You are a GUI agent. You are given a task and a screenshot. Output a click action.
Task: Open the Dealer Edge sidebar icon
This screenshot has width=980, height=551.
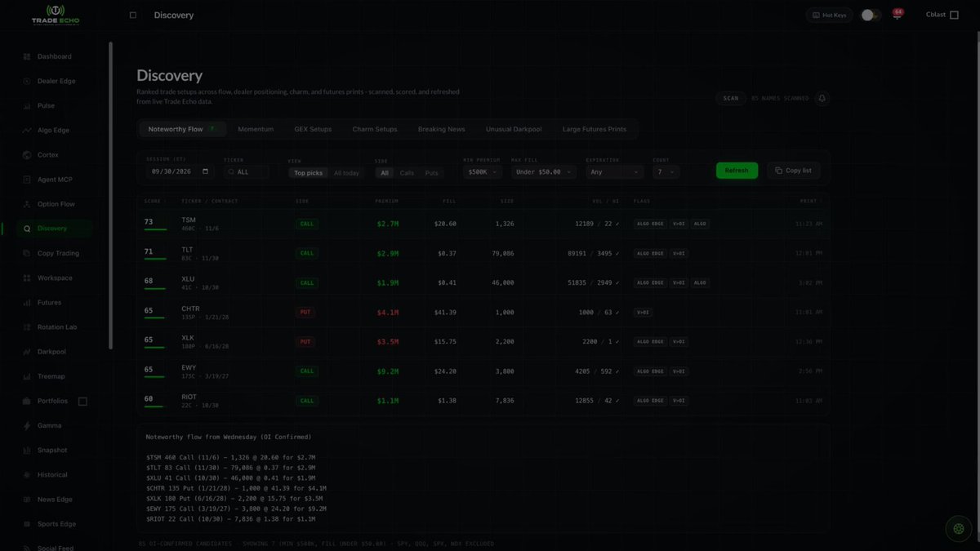click(x=28, y=82)
